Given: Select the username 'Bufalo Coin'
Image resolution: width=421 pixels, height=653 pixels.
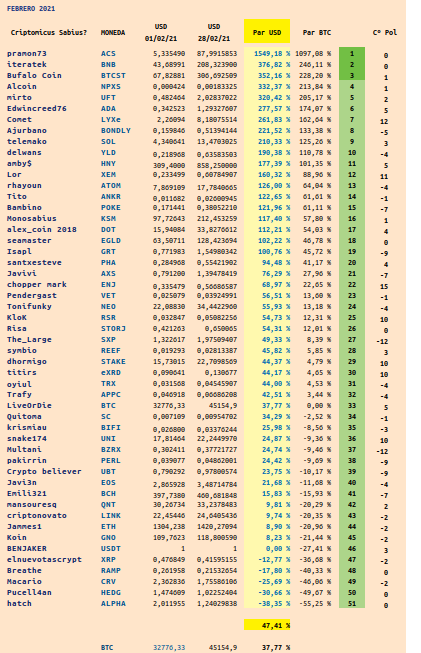Looking at the screenshot, I should pos(34,75).
